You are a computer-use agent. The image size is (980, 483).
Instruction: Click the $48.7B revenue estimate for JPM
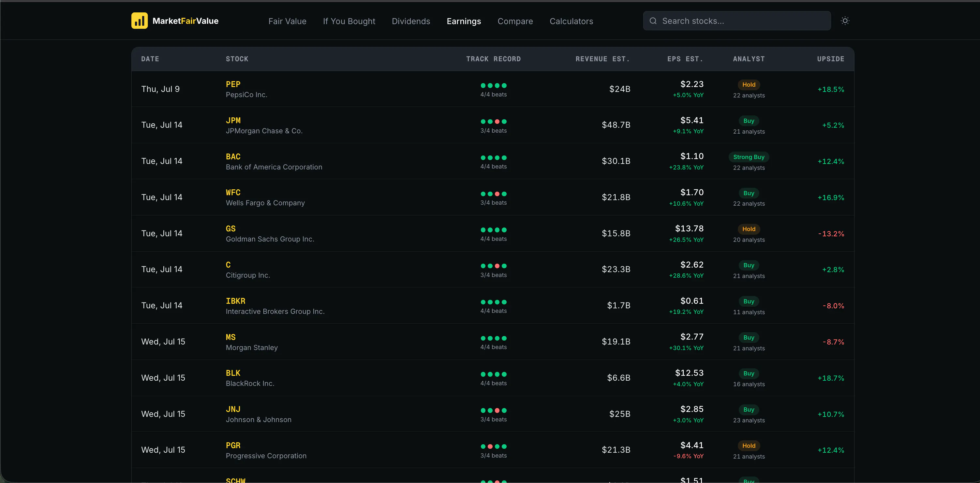pyautogui.click(x=616, y=125)
